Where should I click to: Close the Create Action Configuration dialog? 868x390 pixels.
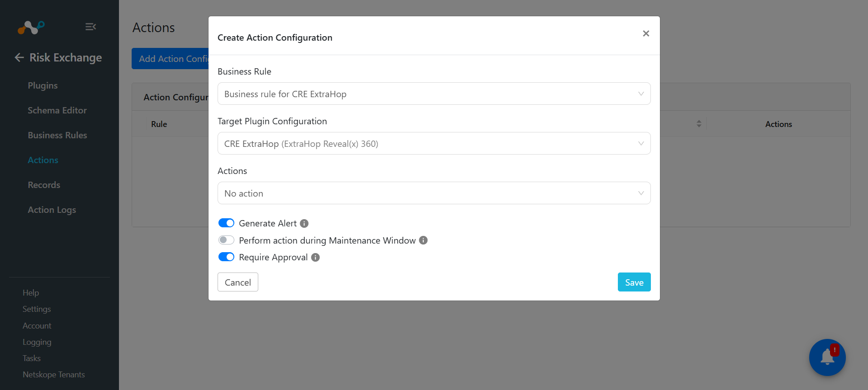[x=646, y=33]
